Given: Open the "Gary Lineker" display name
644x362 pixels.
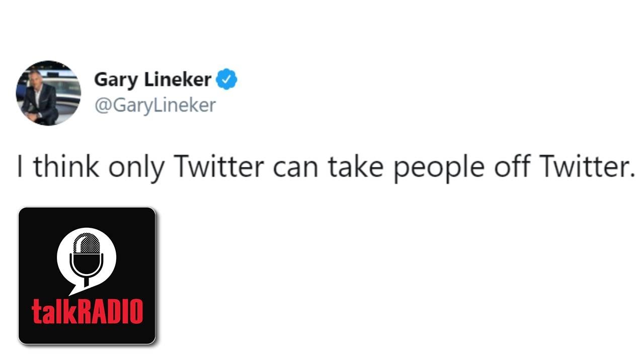Looking at the screenshot, I should 152,80.
